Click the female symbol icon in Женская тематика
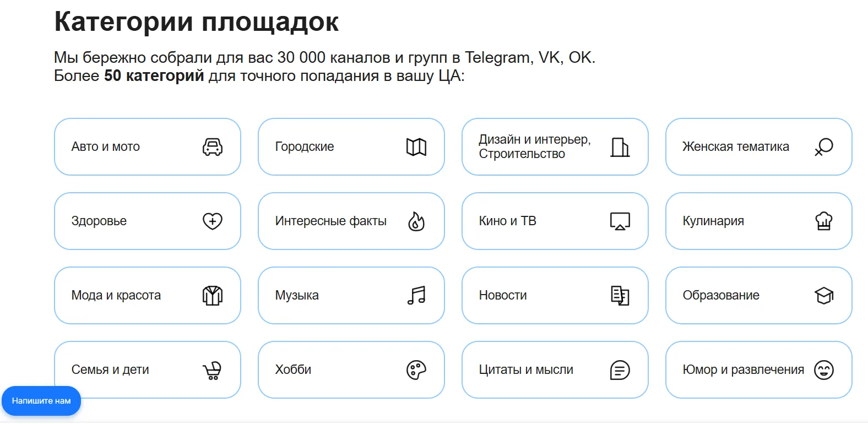The height and width of the screenshot is (424, 868). tap(824, 147)
